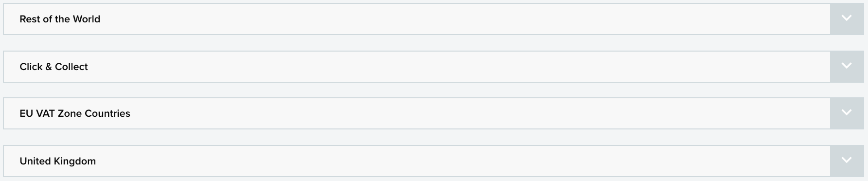The image size is (868, 181).
Task: Expand the Click & Collect accordion row
Action: click(x=434, y=67)
